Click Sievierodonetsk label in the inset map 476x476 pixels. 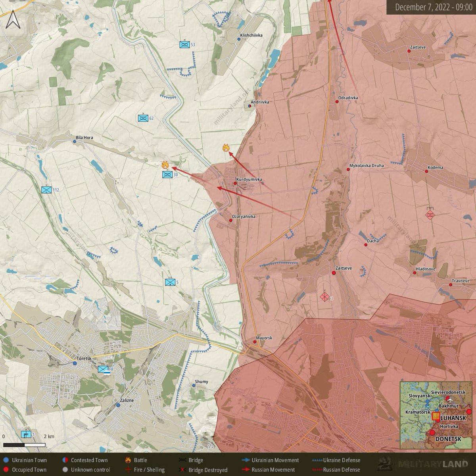[447, 392]
